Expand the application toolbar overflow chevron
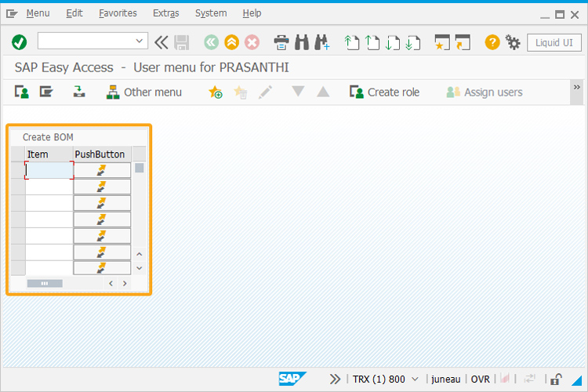The height and width of the screenshot is (392, 588). (x=577, y=87)
